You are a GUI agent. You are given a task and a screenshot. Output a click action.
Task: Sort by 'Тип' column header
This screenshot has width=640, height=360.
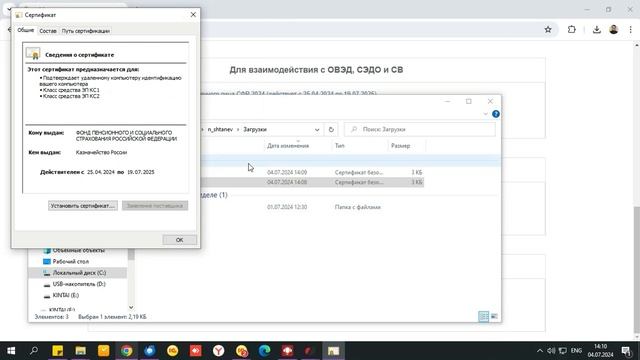(x=340, y=146)
